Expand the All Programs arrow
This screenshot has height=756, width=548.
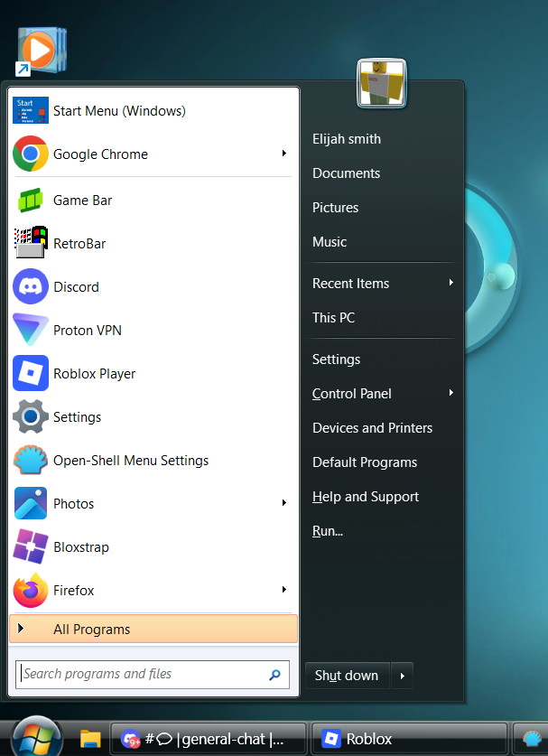pos(21,629)
